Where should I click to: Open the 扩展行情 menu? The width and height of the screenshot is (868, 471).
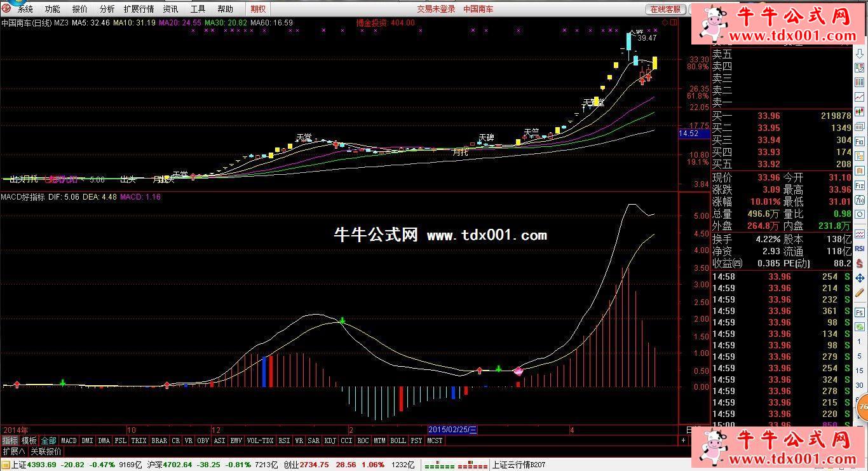click(139, 9)
